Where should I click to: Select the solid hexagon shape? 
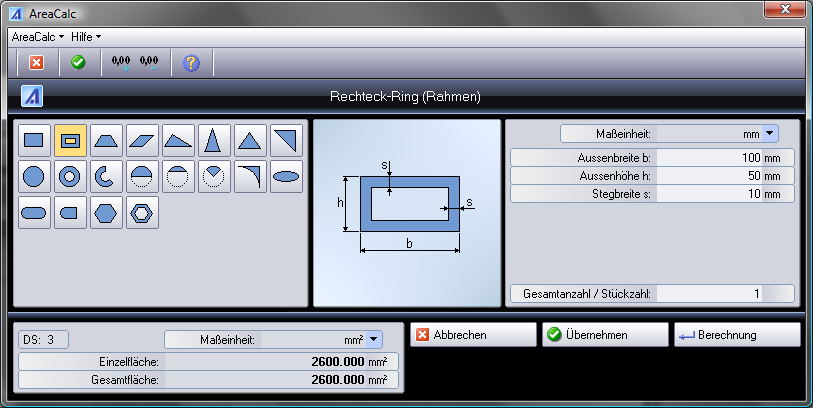coord(106,213)
